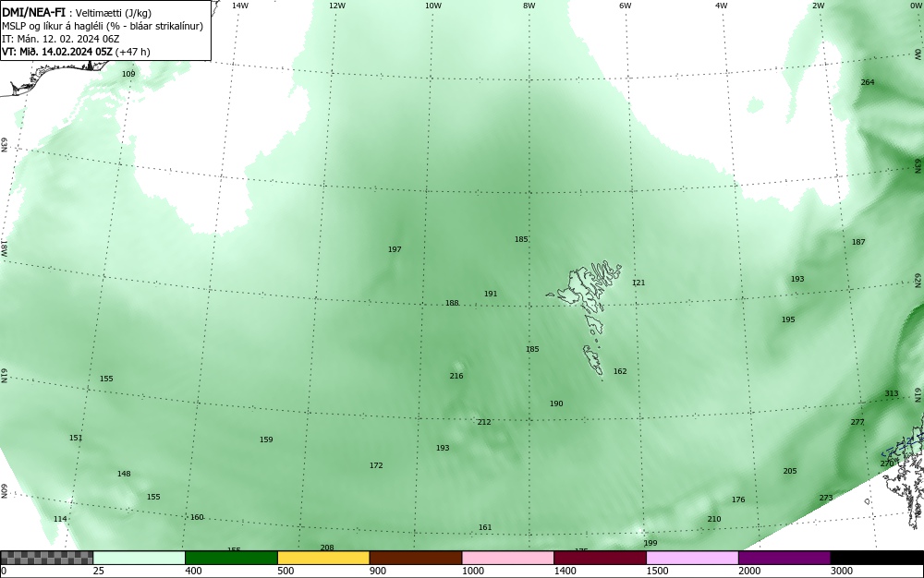The width and height of the screenshot is (924, 578).
Task: Click the legend threshold label 2000
Action: pos(749,571)
